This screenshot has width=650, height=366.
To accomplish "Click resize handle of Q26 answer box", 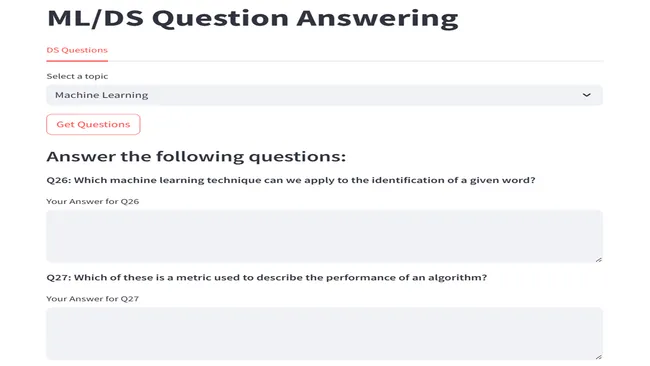I will coord(598,259).
